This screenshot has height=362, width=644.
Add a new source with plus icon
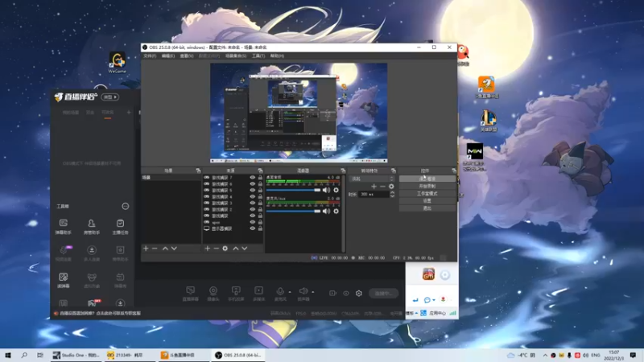point(208,249)
